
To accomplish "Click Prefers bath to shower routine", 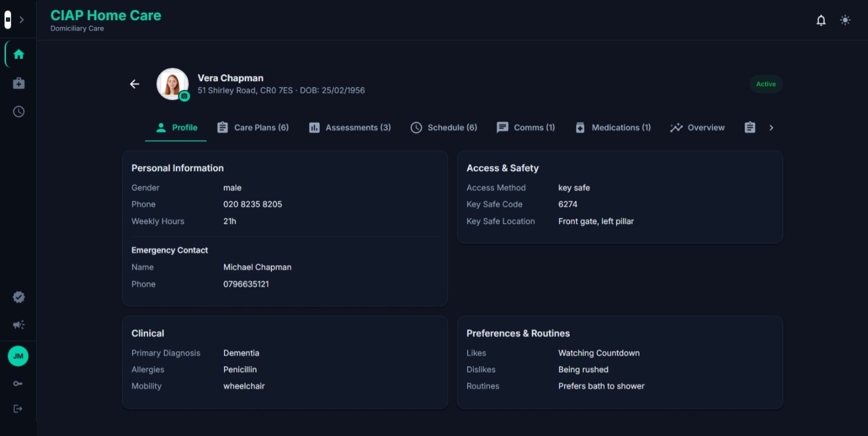I will [601, 386].
